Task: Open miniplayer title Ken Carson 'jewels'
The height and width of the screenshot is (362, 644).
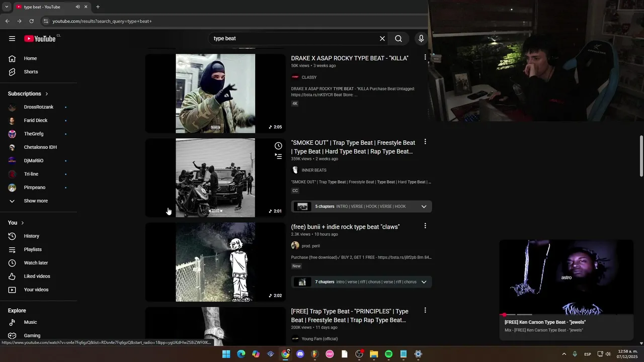Action: point(545,322)
